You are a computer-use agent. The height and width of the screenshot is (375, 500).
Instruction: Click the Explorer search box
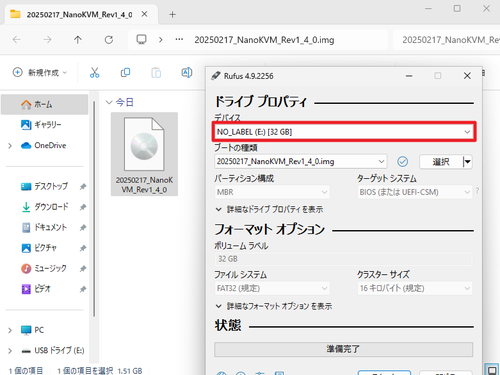pyautogui.click(x=448, y=40)
